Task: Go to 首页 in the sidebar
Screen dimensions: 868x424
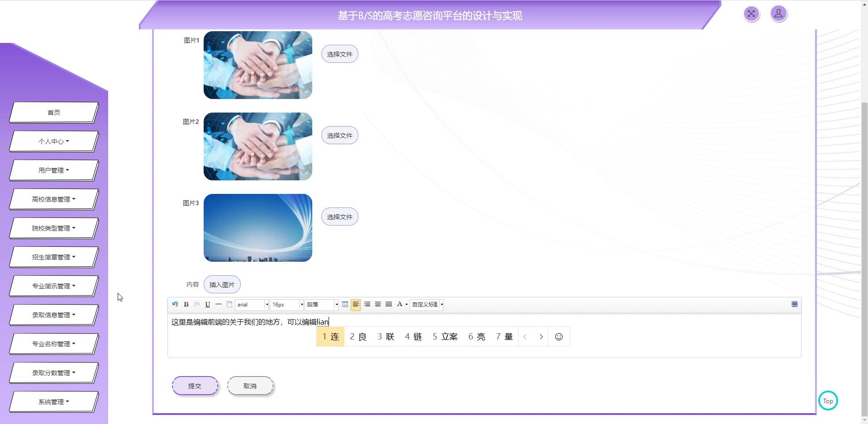Action: [54, 113]
